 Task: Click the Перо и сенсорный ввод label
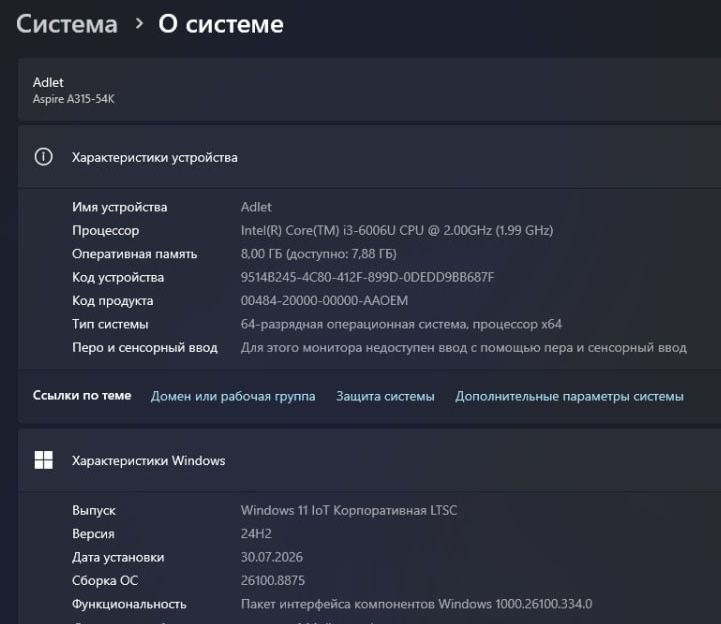tap(145, 348)
